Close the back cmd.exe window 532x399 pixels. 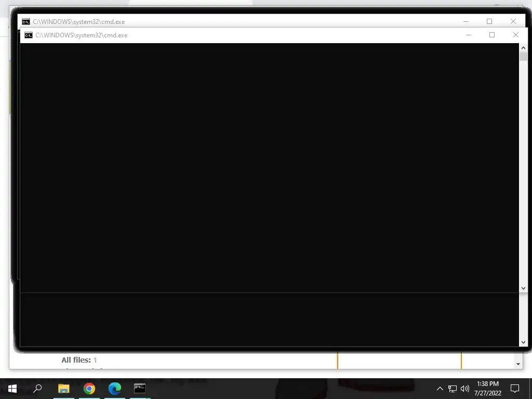[x=513, y=21]
